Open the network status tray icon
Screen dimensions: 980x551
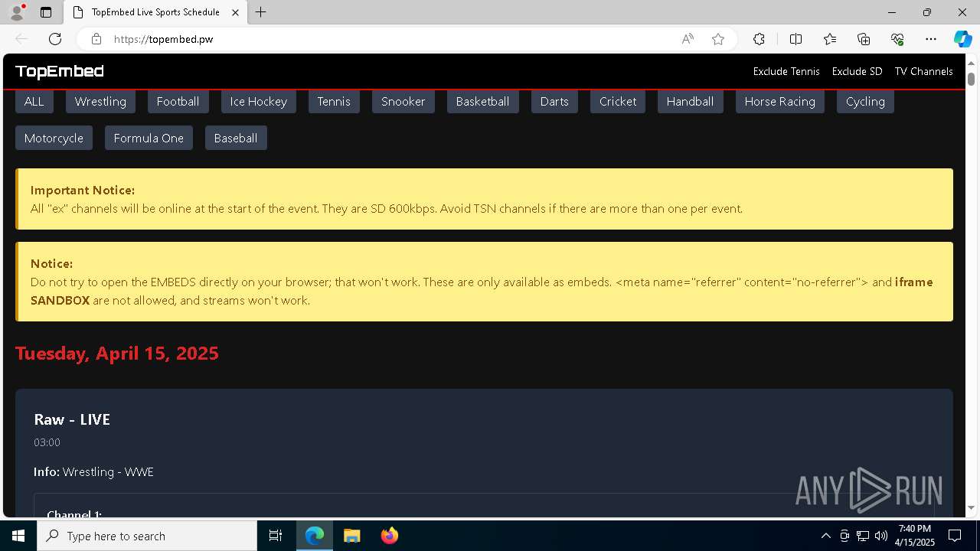tap(863, 536)
